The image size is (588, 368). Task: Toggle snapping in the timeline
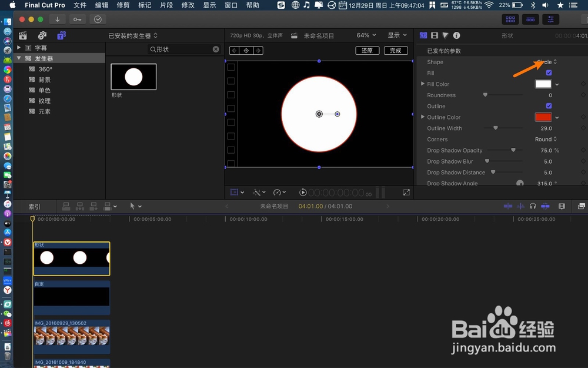[545, 206]
